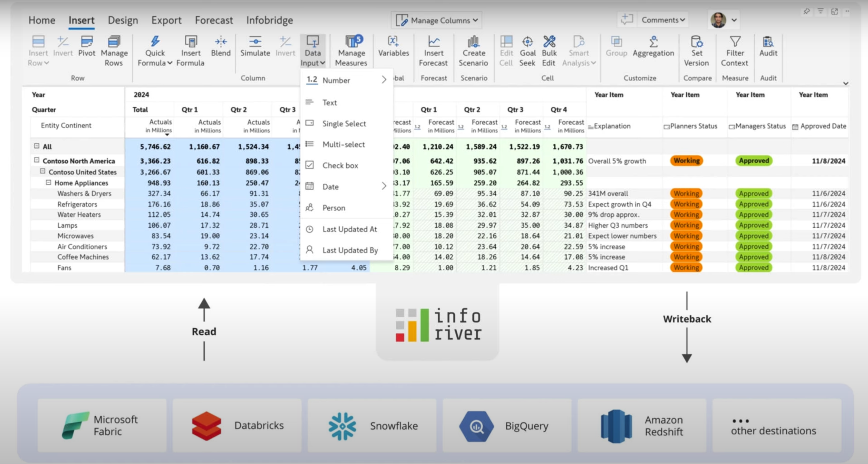This screenshot has width=868, height=464.
Task: Collapse the All row group
Action: pyautogui.click(x=37, y=146)
